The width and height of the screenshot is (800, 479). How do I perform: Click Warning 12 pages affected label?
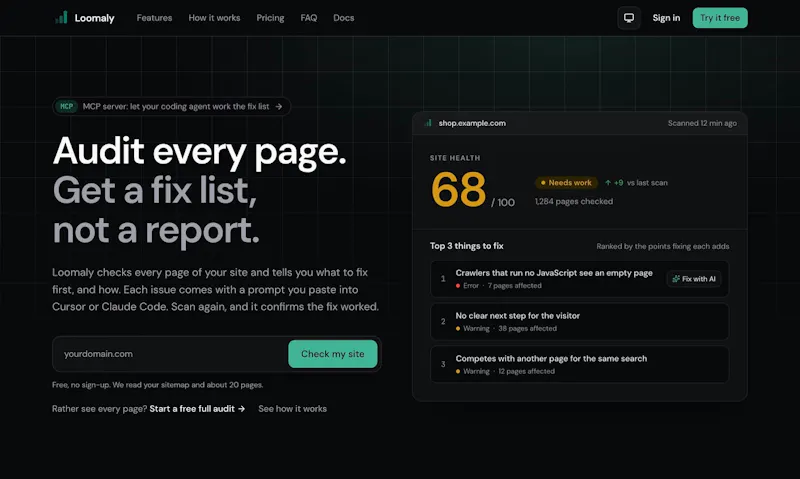505,371
